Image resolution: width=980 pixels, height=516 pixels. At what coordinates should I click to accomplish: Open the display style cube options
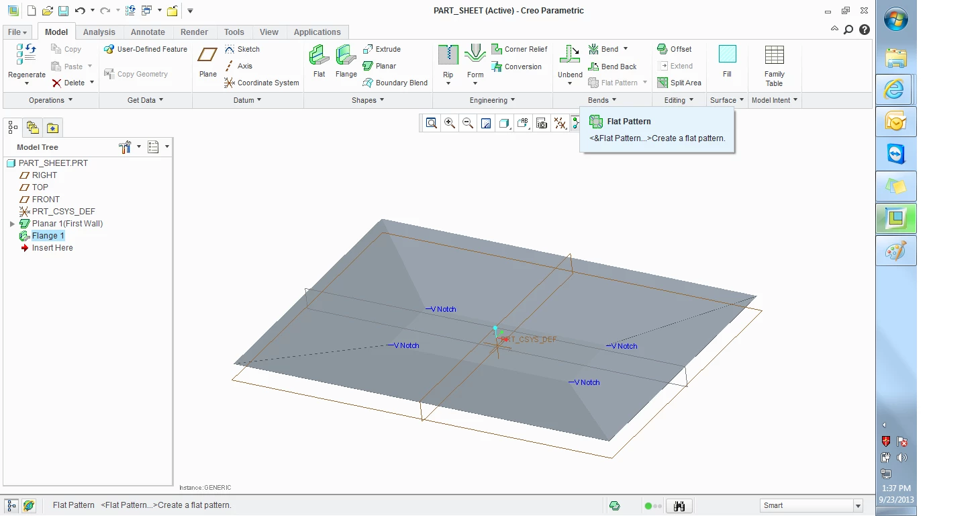505,123
